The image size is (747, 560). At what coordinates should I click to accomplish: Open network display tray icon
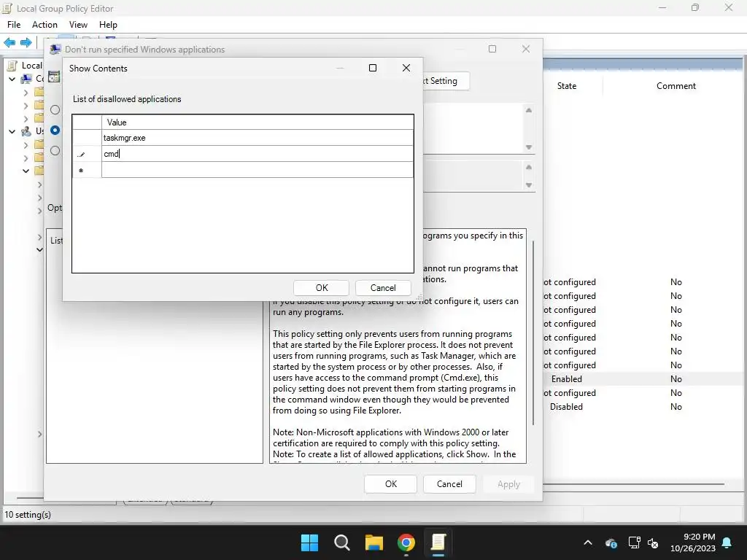[634, 542]
